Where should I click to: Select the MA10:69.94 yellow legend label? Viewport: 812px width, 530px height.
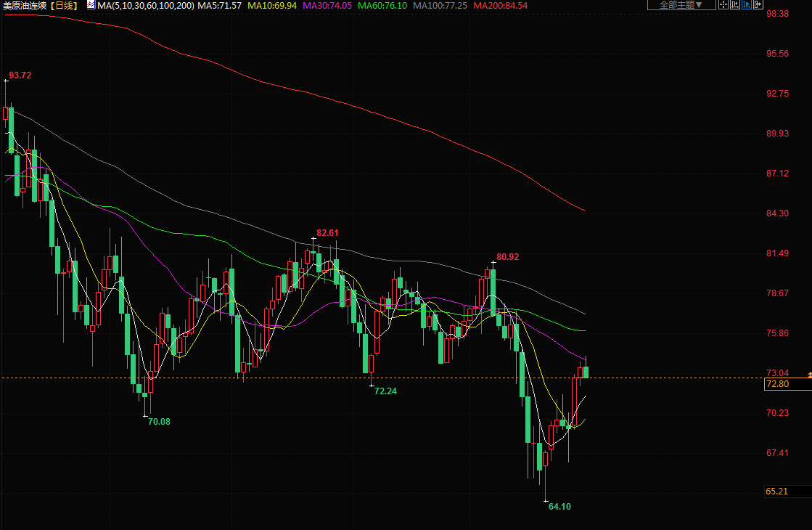[272, 5]
